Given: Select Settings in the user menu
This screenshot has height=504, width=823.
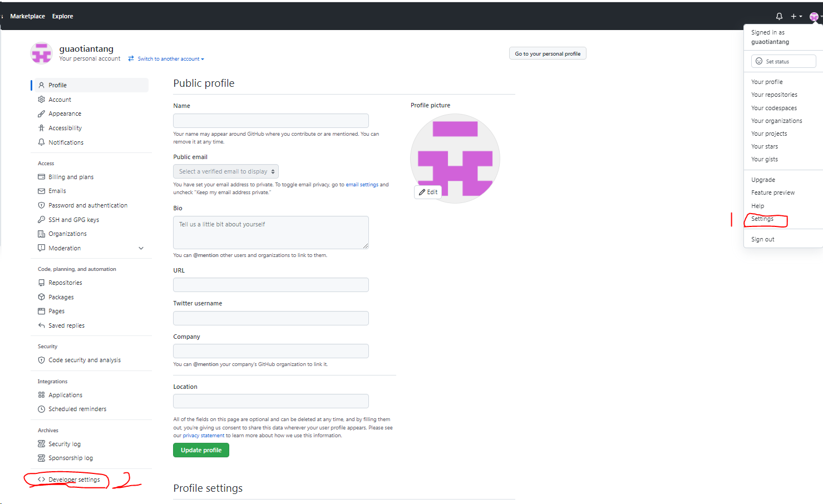Looking at the screenshot, I should [x=762, y=219].
